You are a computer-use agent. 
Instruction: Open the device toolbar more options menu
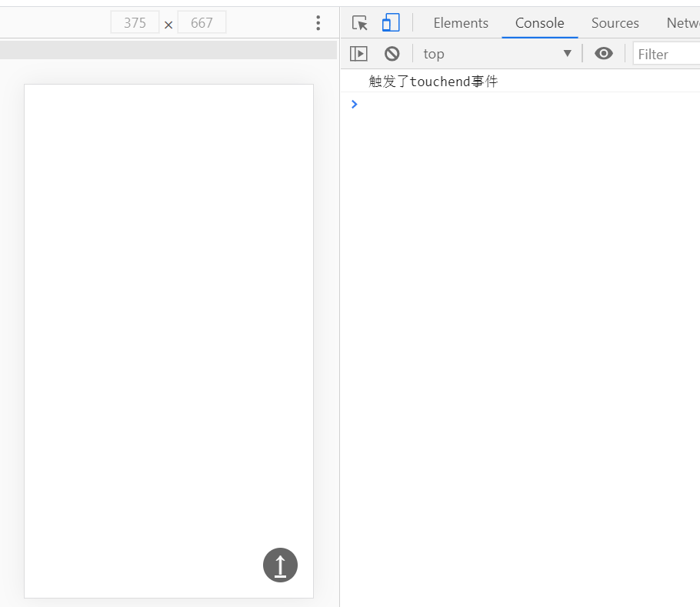point(318,23)
